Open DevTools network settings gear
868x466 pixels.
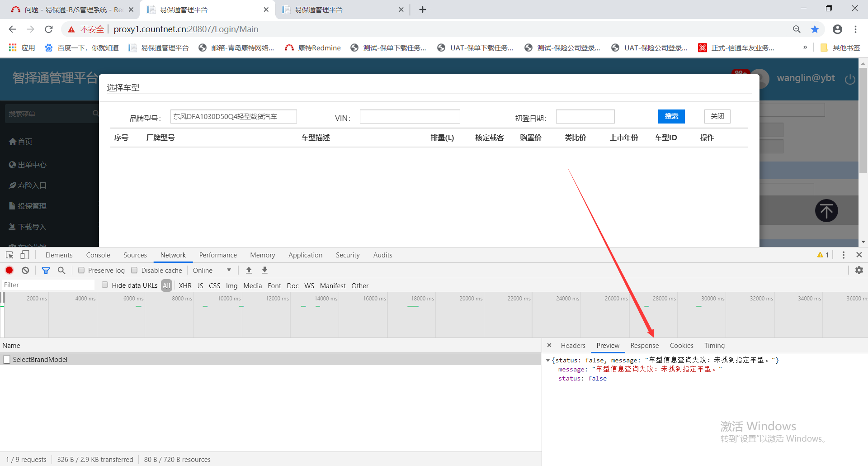coord(859,270)
